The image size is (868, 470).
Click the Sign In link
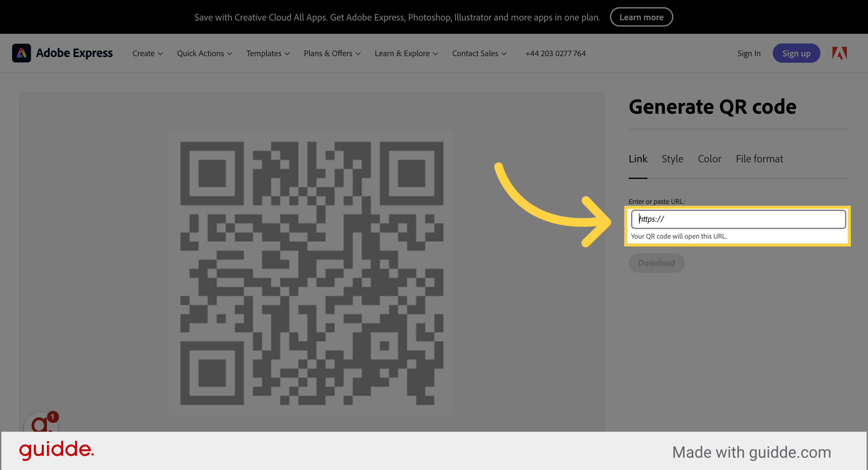coord(749,53)
